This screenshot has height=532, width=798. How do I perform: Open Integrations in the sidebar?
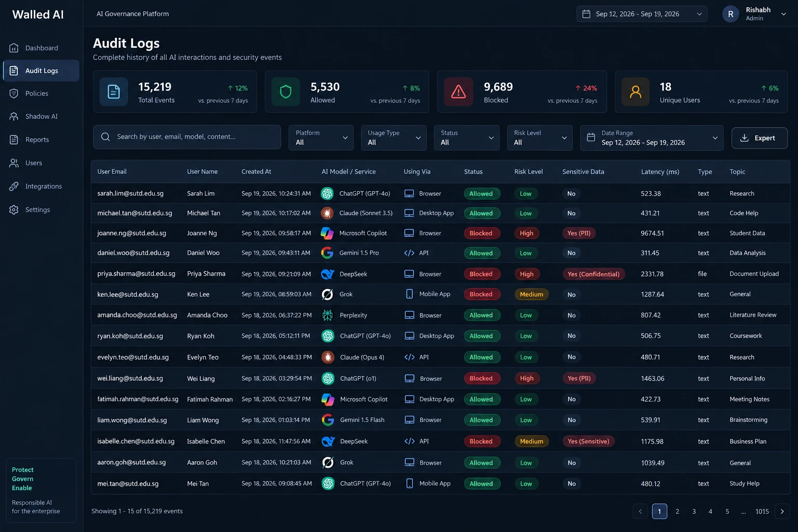pos(41,187)
